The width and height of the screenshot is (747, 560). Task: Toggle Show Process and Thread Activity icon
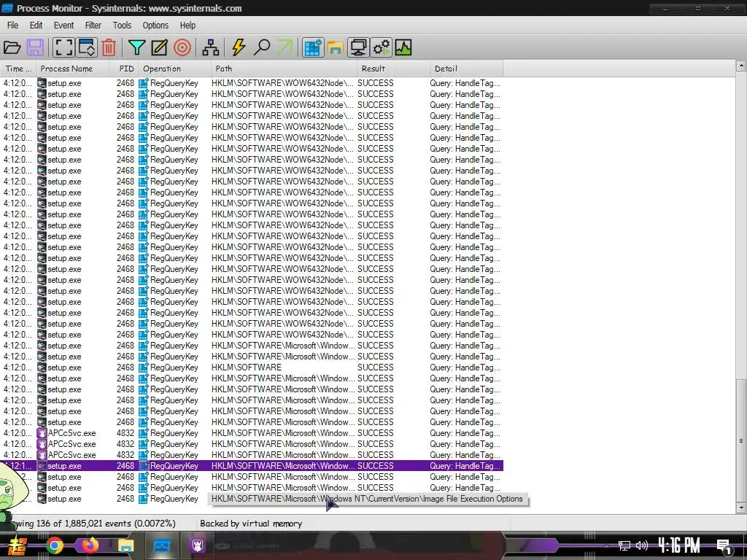(381, 47)
